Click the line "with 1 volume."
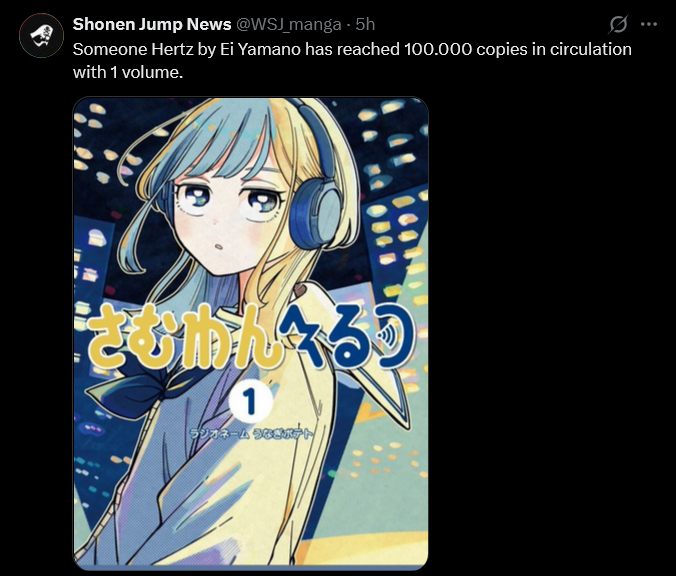Viewport: 676px width, 576px height. tap(128, 72)
